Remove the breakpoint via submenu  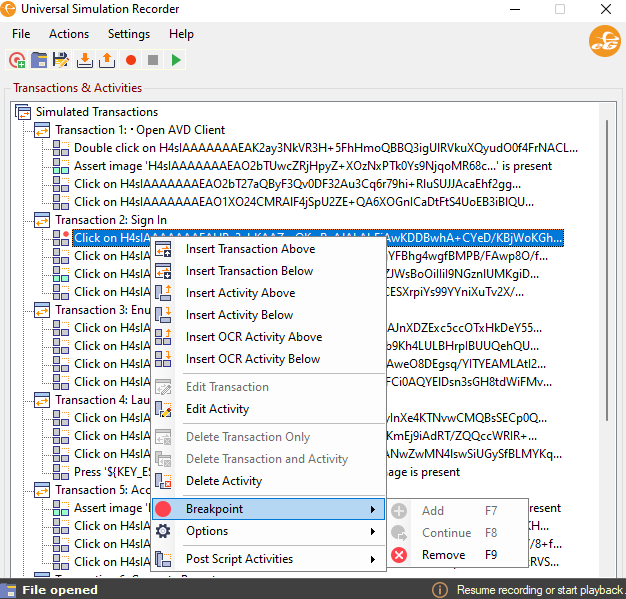(443, 555)
